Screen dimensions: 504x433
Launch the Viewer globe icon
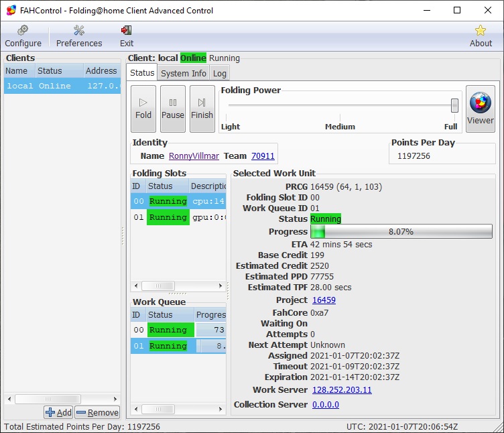point(481,109)
